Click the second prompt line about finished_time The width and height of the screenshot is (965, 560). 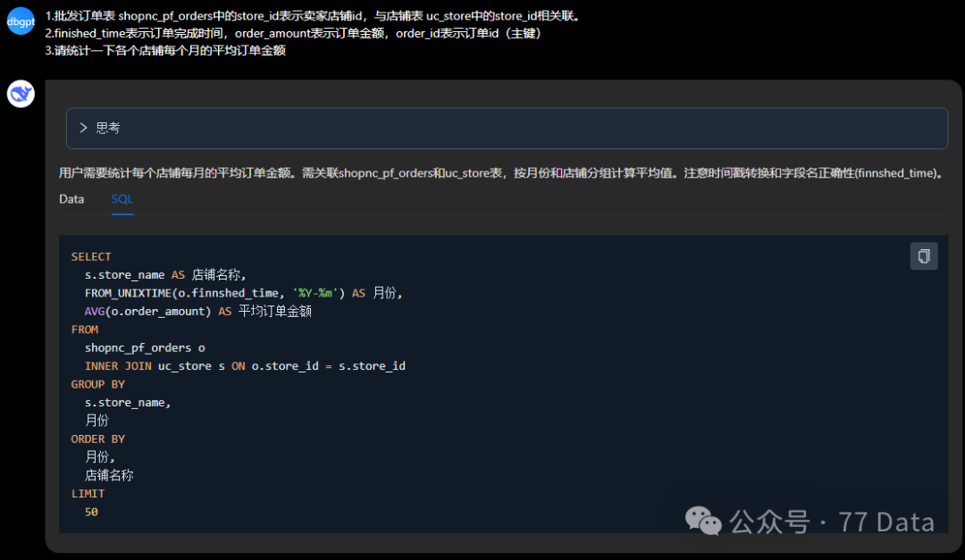tap(293, 33)
